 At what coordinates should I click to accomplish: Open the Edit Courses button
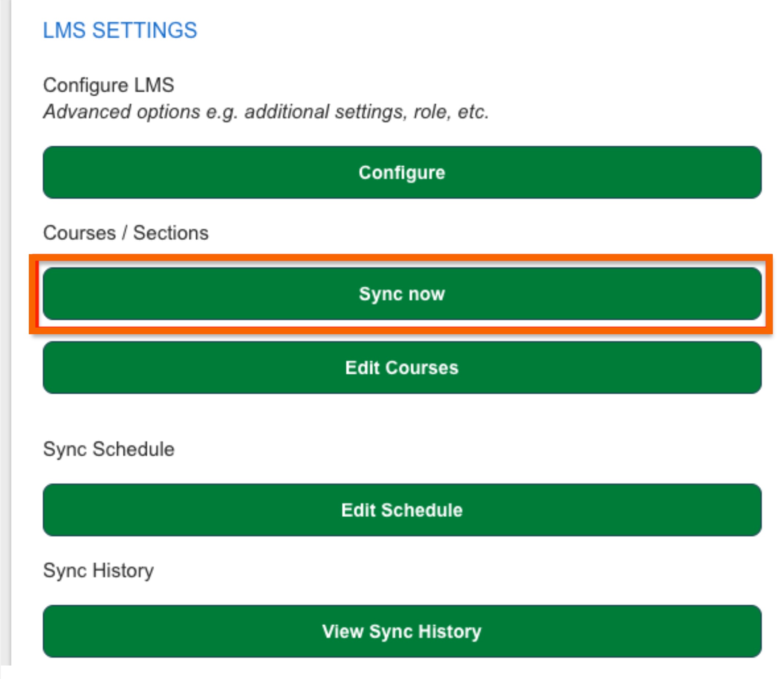pyautogui.click(x=402, y=367)
